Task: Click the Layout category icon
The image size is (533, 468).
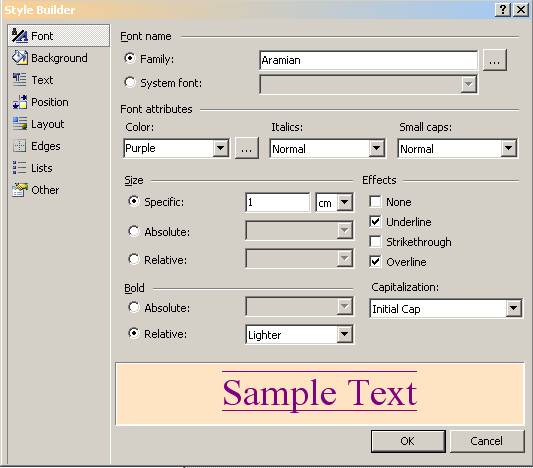Action: (x=20, y=124)
